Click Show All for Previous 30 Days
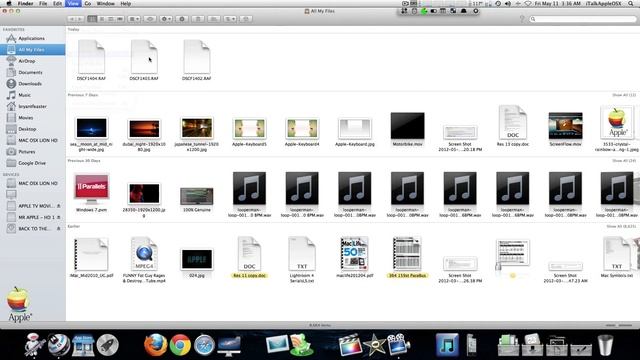Screen dimensions: 640x360 (x=624, y=160)
